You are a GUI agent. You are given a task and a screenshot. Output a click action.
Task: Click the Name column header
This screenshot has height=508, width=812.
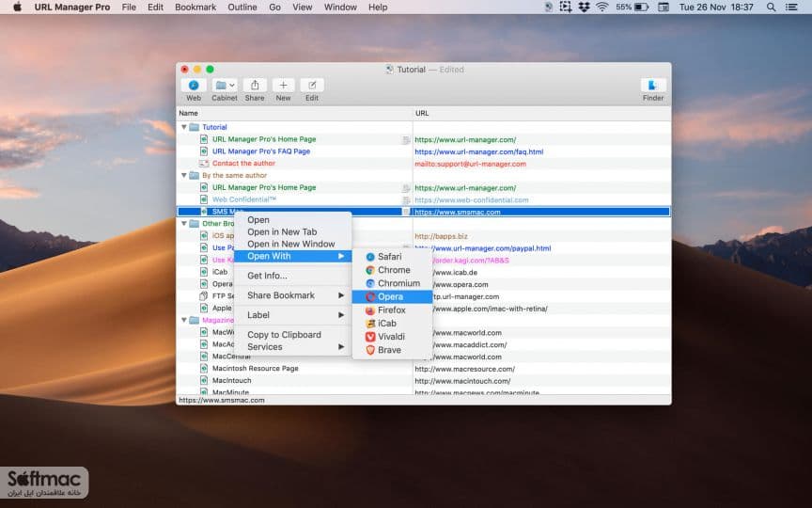coord(294,113)
